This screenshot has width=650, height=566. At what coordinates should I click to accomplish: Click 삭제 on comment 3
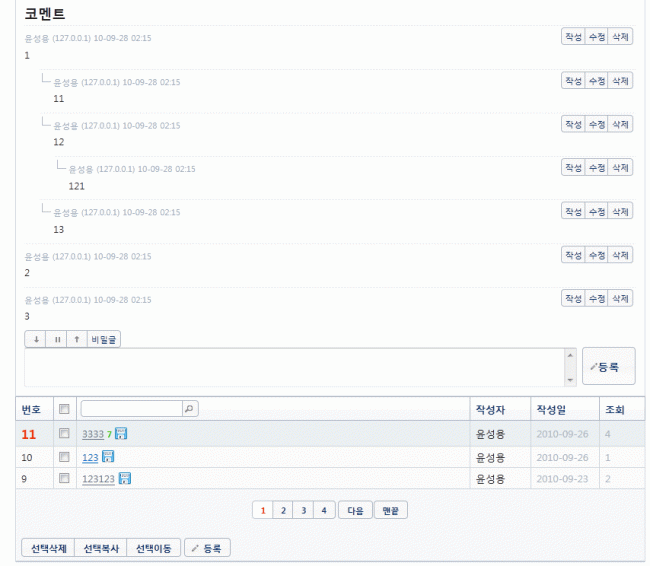point(620,299)
